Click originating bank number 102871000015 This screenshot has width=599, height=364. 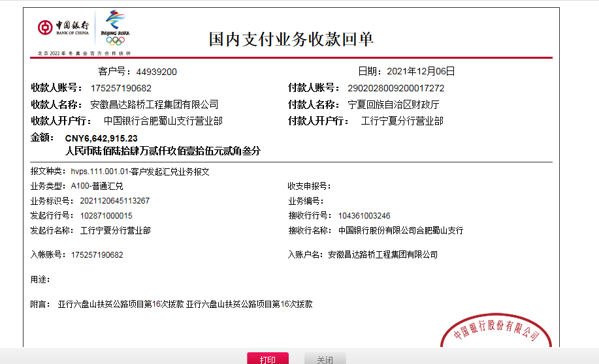pyautogui.click(x=106, y=216)
